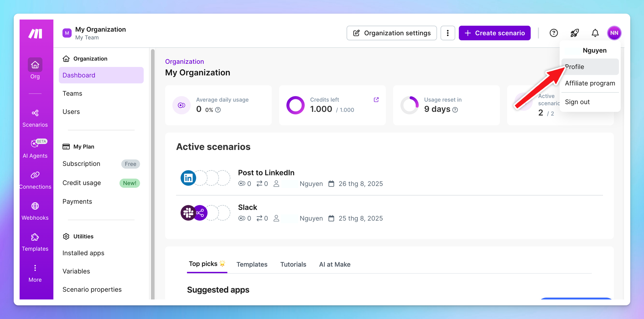Open the Post to LinkedIn scenario
The image size is (644, 319).
pyautogui.click(x=266, y=173)
